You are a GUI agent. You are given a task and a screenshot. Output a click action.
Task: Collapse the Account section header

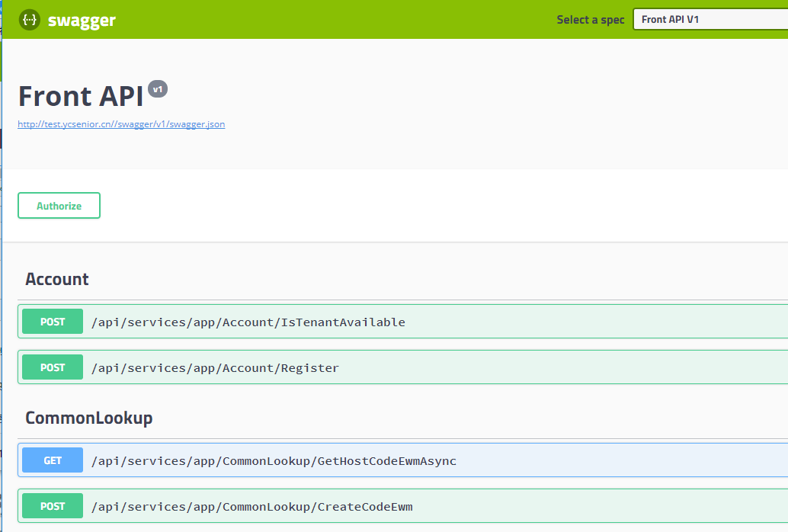click(57, 279)
